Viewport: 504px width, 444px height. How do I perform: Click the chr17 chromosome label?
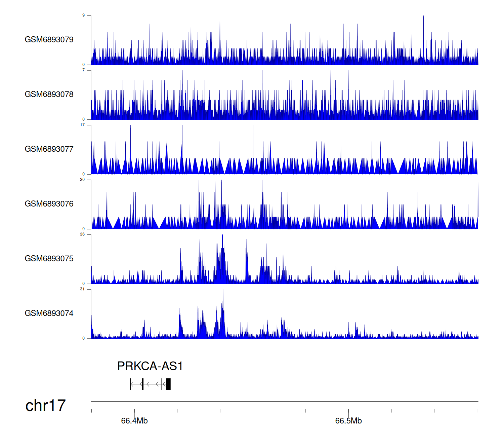pyautogui.click(x=45, y=406)
